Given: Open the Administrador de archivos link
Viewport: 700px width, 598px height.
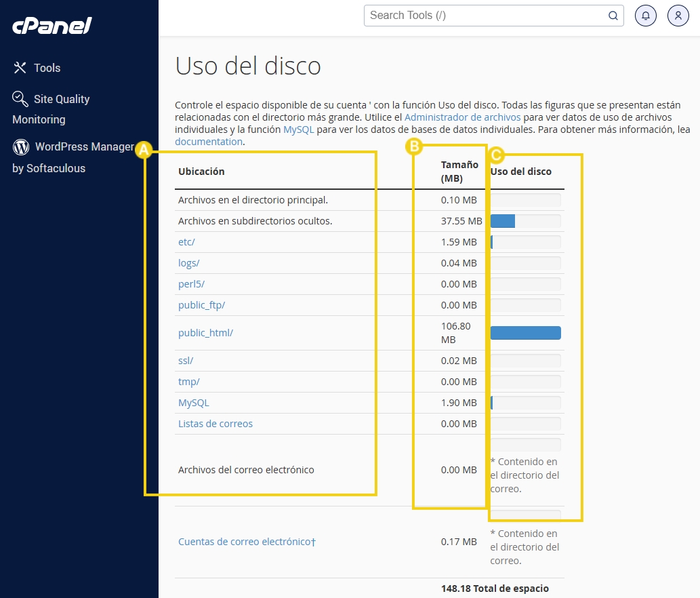Looking at the screenshot, I should click(463, 117).
